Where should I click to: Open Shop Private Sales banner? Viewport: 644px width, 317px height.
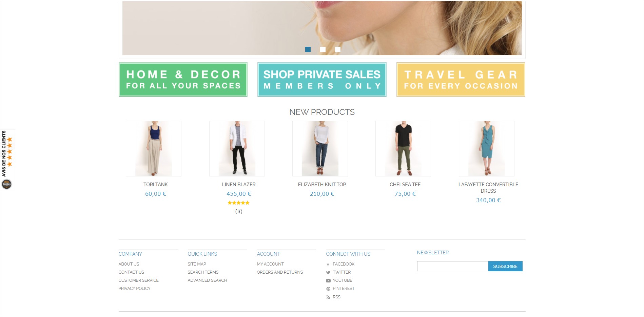[322, 80]
